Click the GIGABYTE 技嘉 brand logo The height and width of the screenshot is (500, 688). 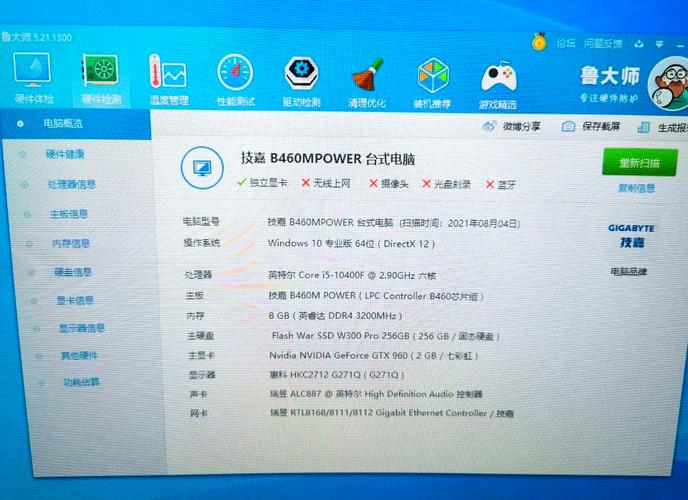point(631,236)
